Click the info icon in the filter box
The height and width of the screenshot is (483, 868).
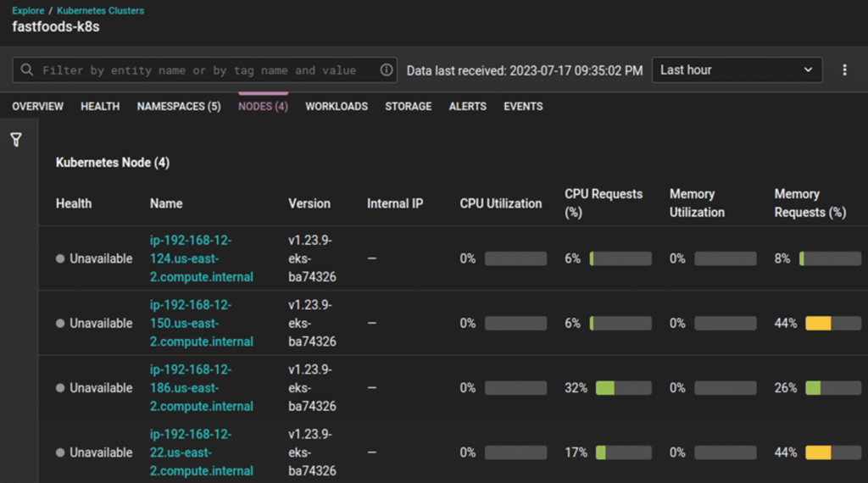pyautogui.click(x=387, y=69)
